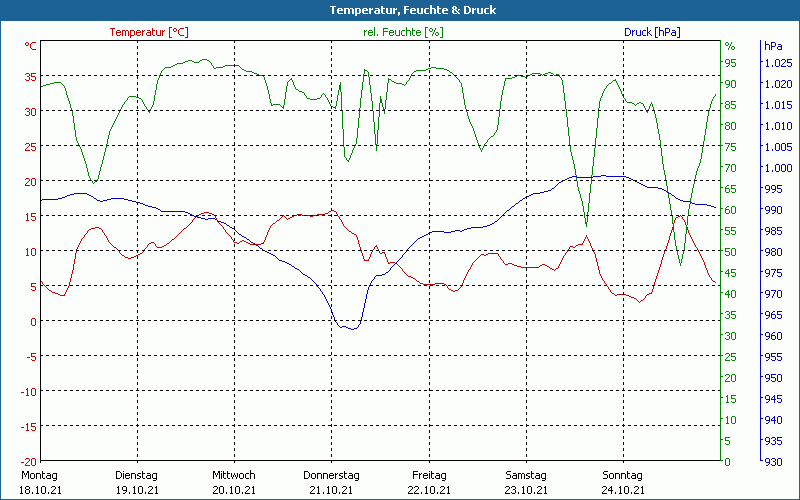Select the green 'rel. Feuchte [%]' legend label
Viewport: 800px width, 500px height.
[x=403, y=32]
